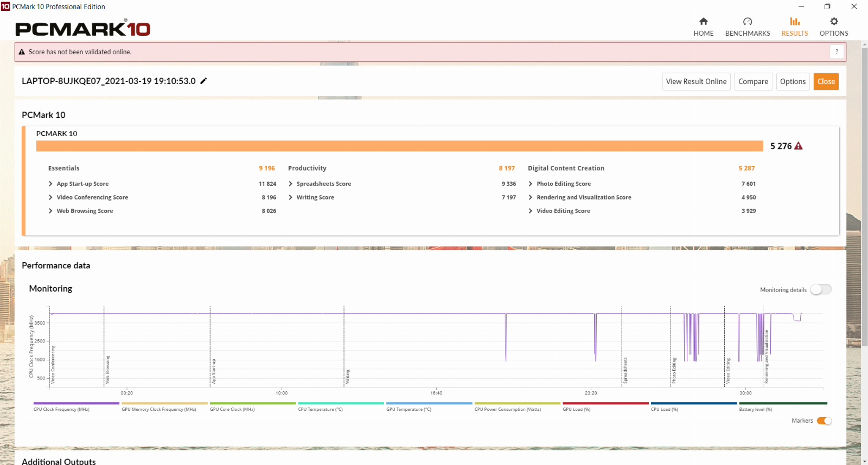Select GPU Temperature legend swatch
The image size is (868, 465).
pos(429,403)
